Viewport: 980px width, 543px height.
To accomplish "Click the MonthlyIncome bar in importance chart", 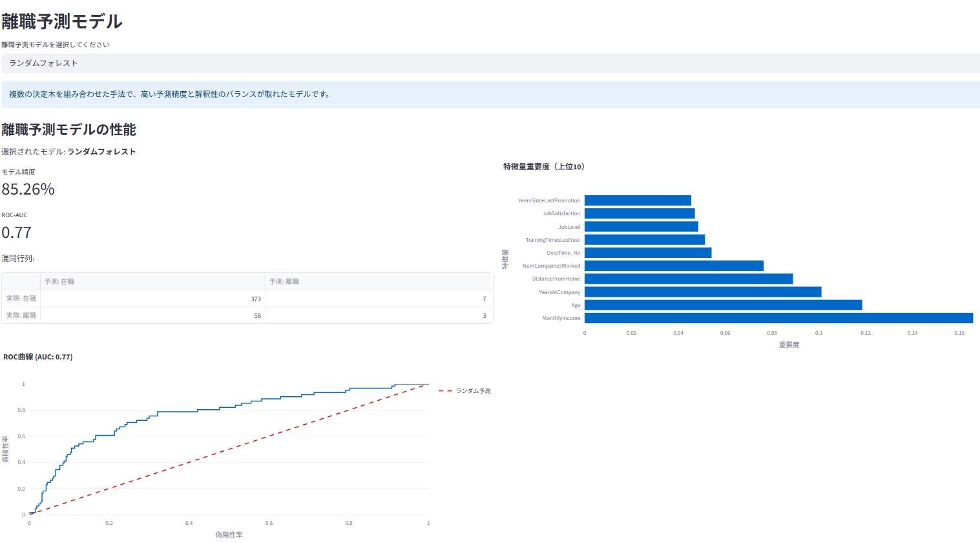I will pos(778,318).
